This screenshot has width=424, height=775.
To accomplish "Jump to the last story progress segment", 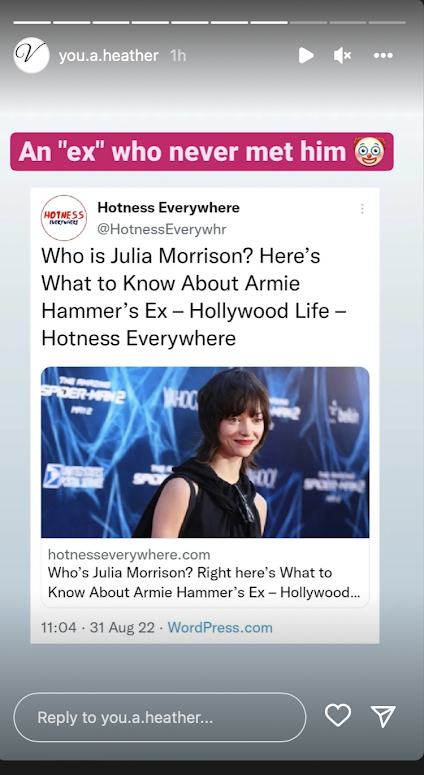I will click(x=387, y=22).
